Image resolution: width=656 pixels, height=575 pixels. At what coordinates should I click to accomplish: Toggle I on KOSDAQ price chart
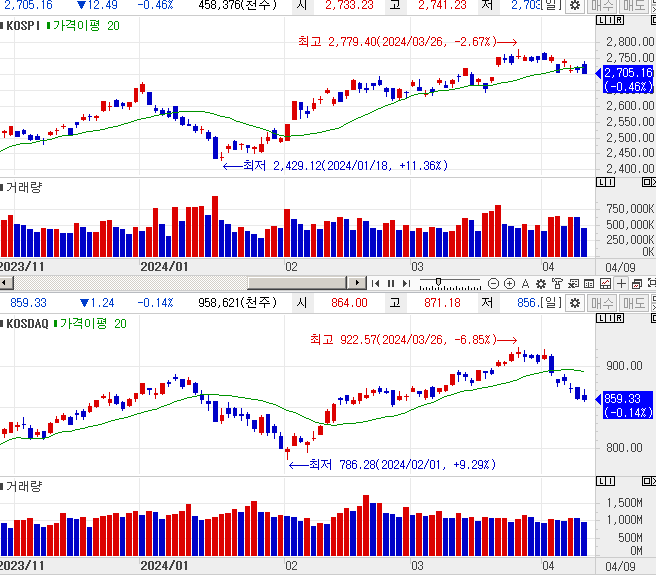[x=610, y=318]
